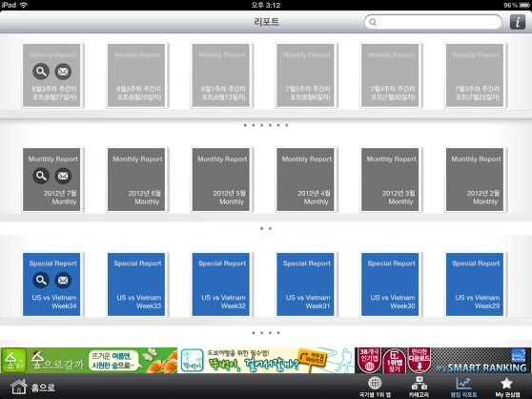
Task: Tap the 38개국 인기앱 badge in banner
Action: pos(369,360)
